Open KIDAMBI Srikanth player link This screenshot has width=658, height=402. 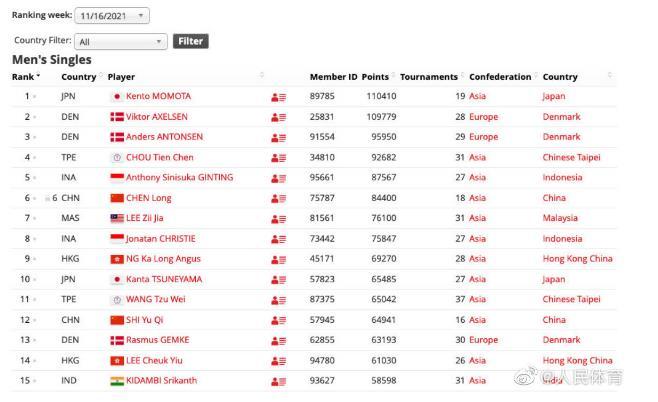coord(161,381)
